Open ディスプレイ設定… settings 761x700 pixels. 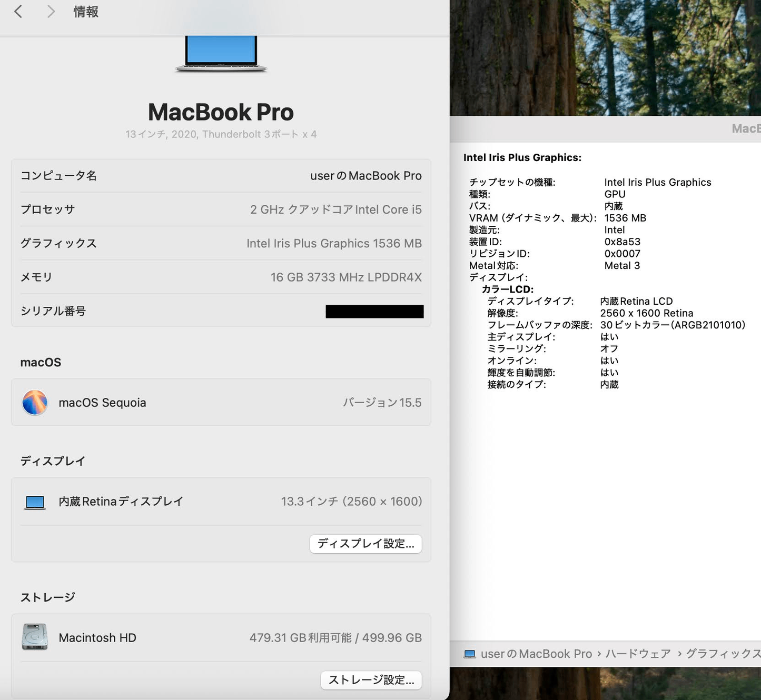click(365, 544)
